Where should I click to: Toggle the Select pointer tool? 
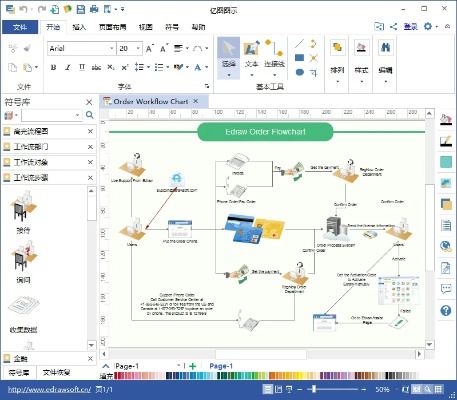click(x=229, y=58)
